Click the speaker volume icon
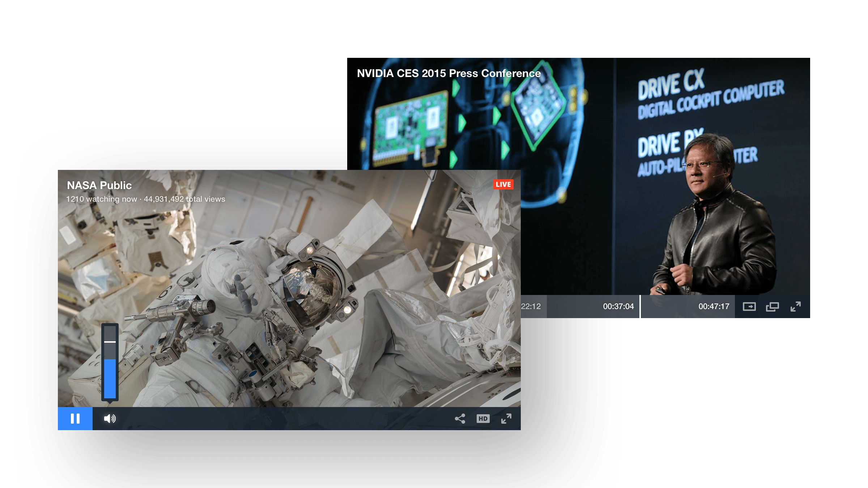Image resolution: width=868 pixels, height=488 pixels. tap(110, 419)
